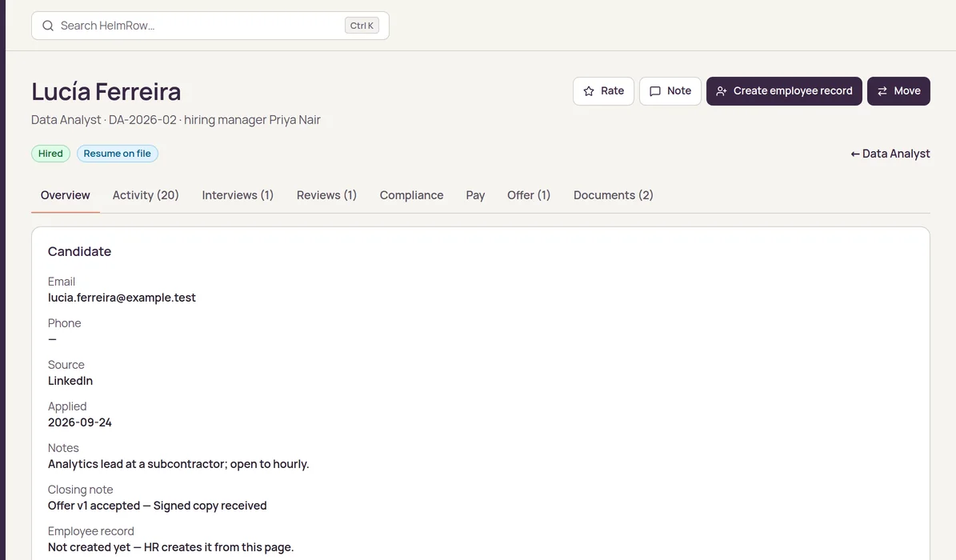956x560 pixels.
Task: Click the Hired status badge
Action: tap(50, 154)
